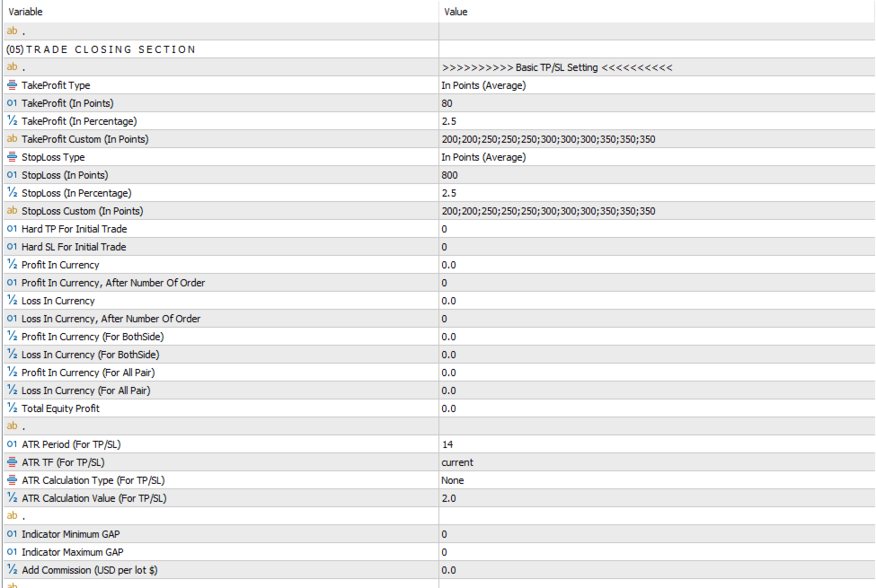Screen dimensions: 876x588
Task: Edit the Total Equity Profit value field
Action: (656, 408)
